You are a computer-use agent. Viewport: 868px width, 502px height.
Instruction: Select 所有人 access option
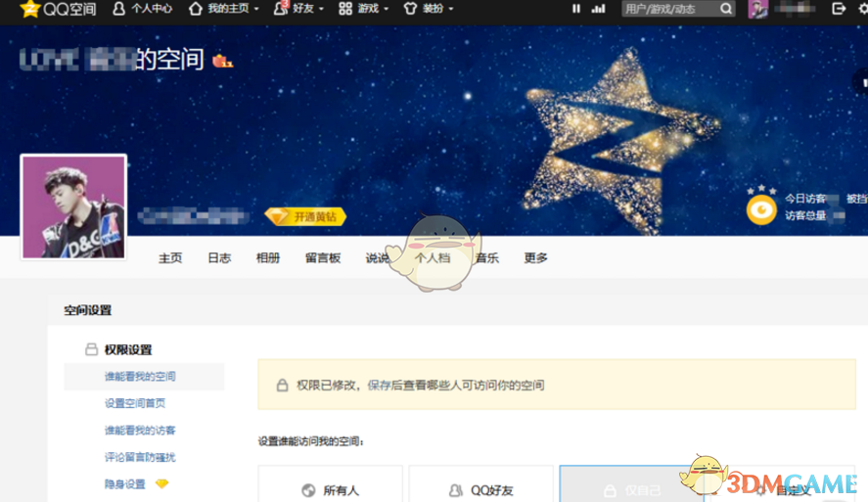click(331, 489)
